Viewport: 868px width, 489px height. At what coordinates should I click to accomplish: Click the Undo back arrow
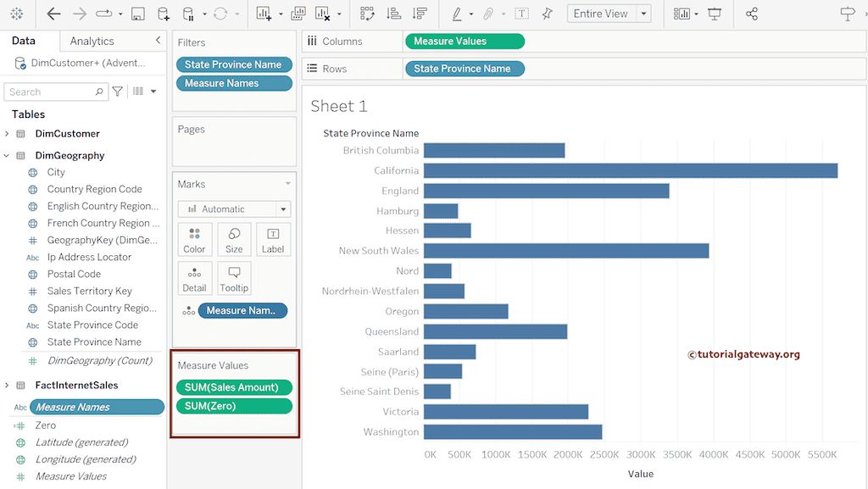pyautogui.click(x=54, y=14)
